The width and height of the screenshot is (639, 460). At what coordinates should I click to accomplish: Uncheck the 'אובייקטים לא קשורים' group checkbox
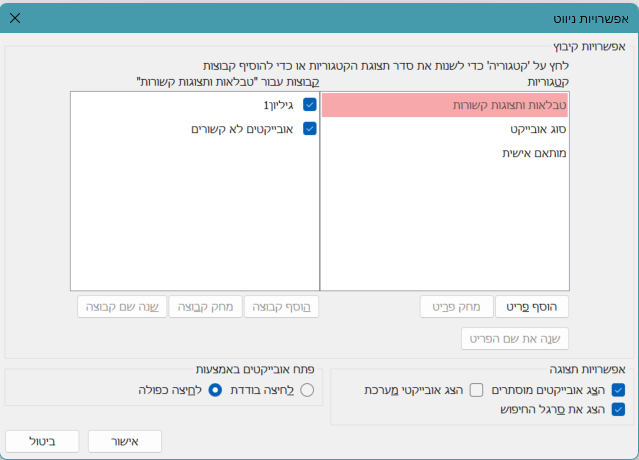[x=309, y=129]
